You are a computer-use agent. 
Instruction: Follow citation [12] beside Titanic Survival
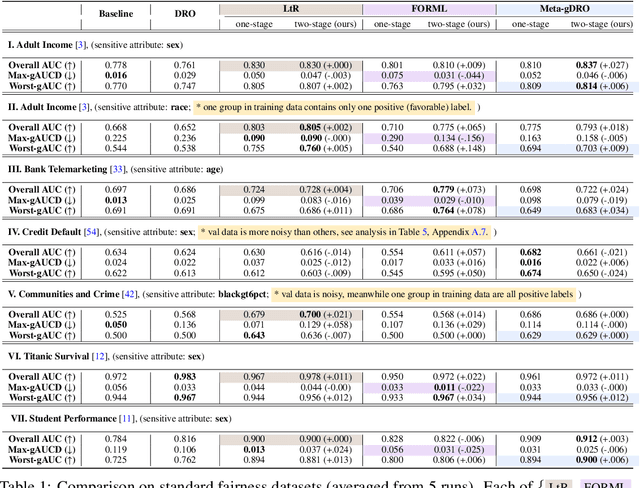[98, 356]
